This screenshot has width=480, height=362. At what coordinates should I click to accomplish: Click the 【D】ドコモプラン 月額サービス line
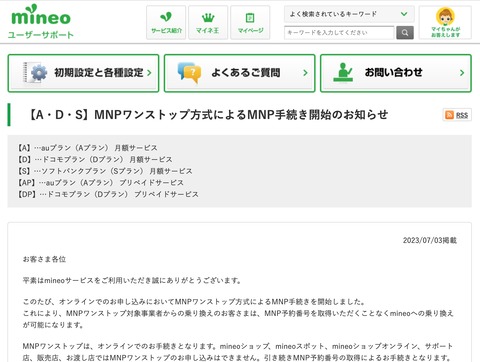pos(95,159)
